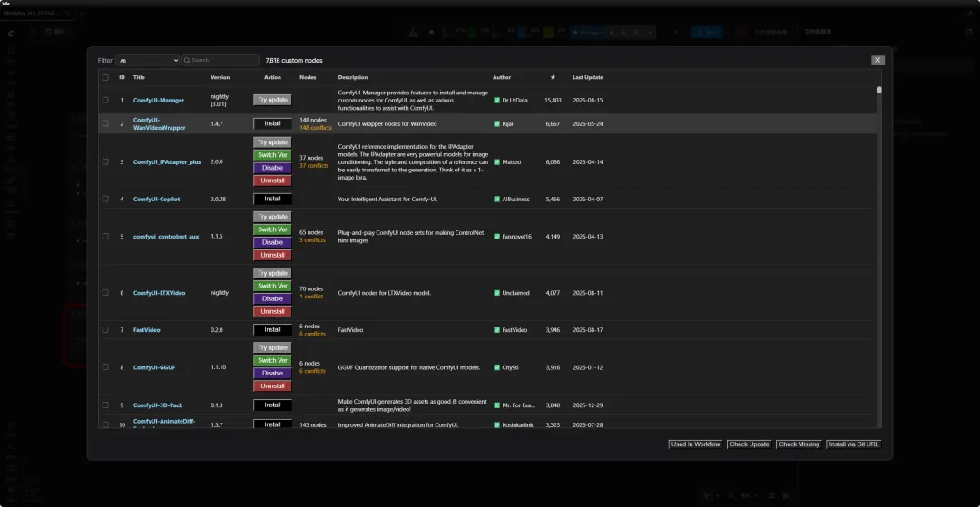Click the Used In Workflow button

696,444
